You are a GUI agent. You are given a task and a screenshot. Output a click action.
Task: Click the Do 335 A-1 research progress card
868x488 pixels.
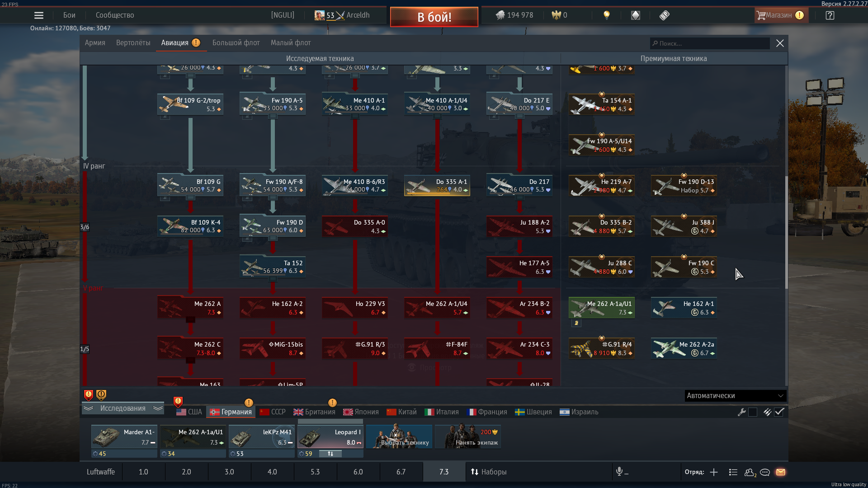437,186
